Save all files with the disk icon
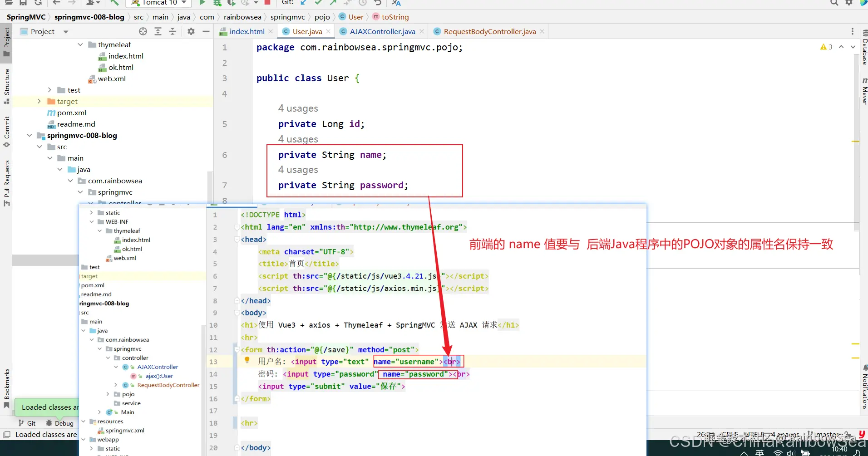 [23, 3]
